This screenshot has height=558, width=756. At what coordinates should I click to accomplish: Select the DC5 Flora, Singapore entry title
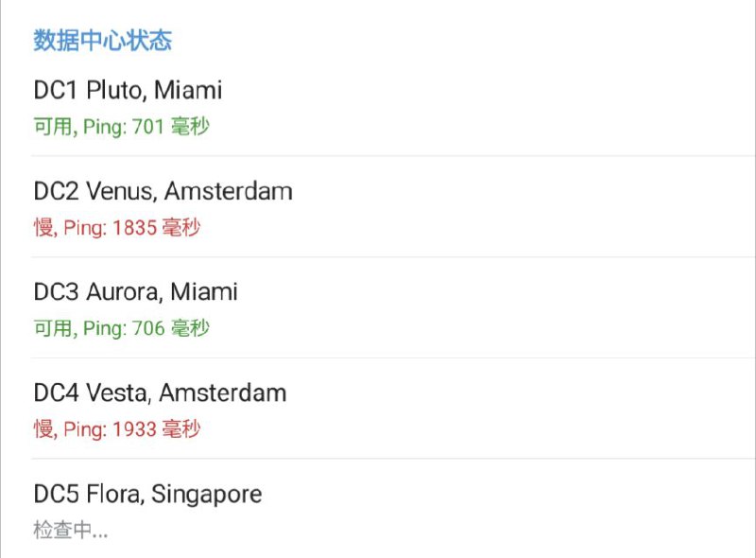click(148, 494)
